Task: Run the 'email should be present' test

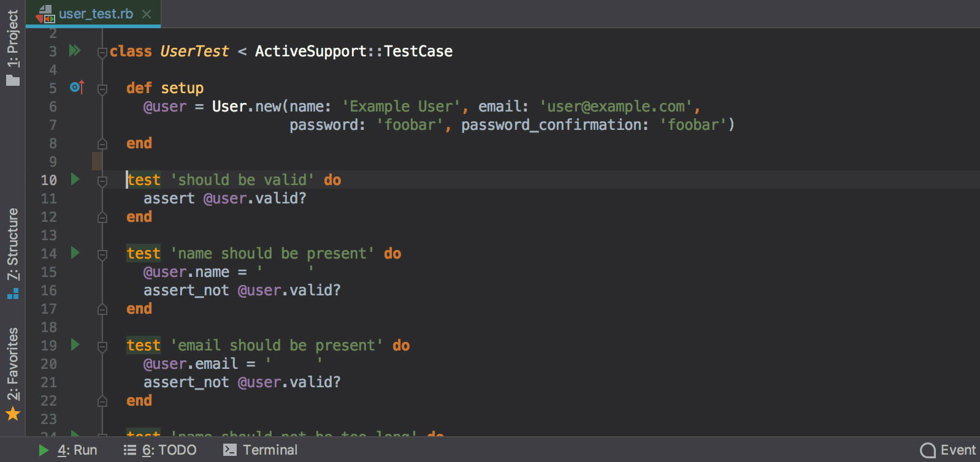Action: [x=75, y=344]
